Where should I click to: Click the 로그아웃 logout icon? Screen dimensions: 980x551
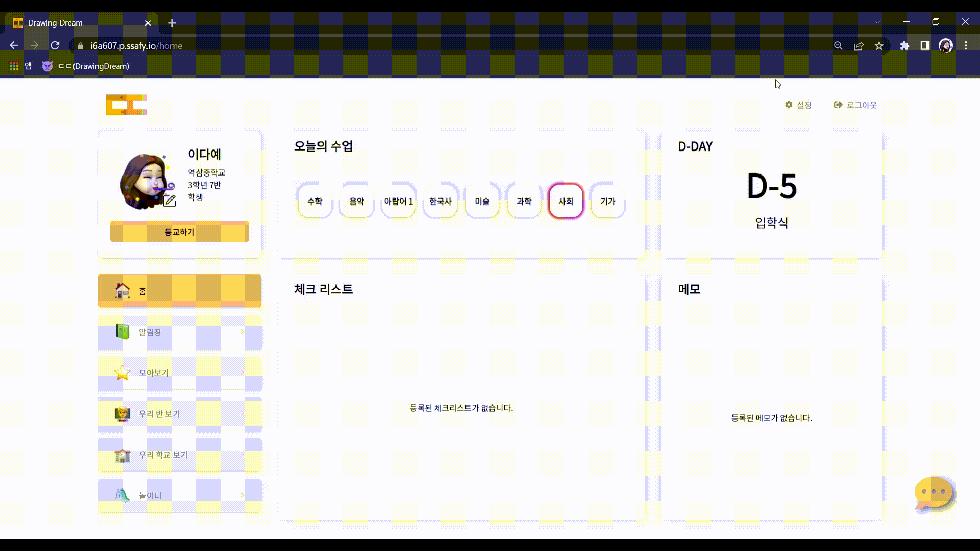coord(838,105)
